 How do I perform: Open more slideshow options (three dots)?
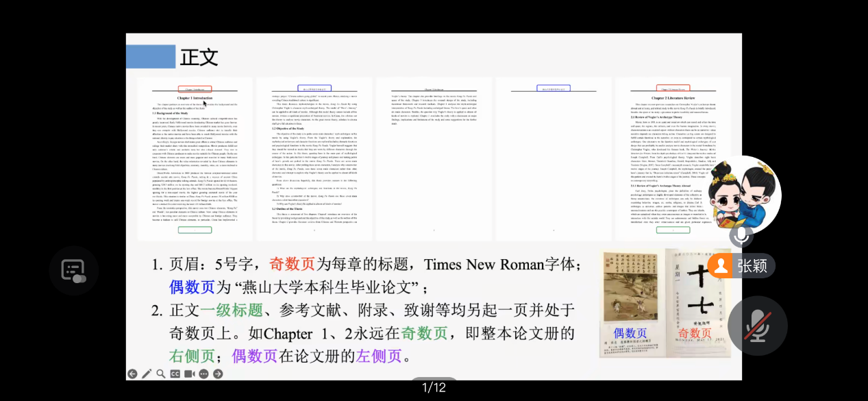[203, 374]
